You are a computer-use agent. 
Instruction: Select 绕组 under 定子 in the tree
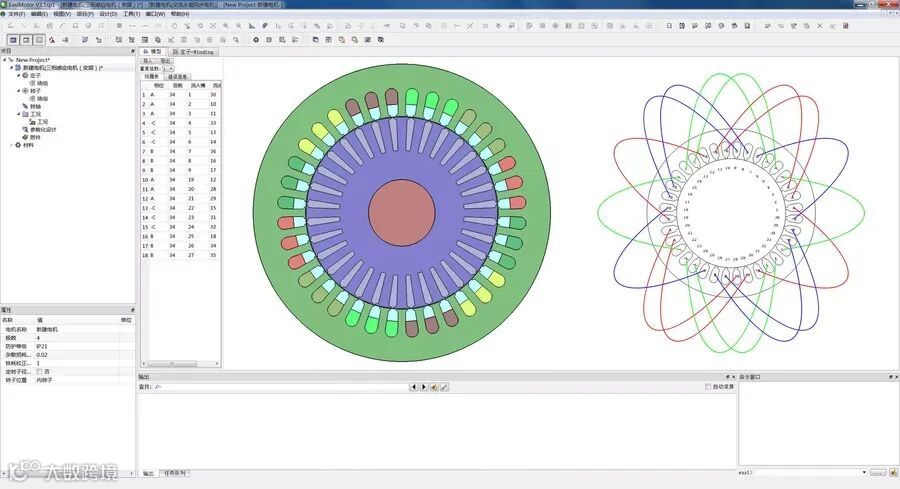click(x=42, y=83)
